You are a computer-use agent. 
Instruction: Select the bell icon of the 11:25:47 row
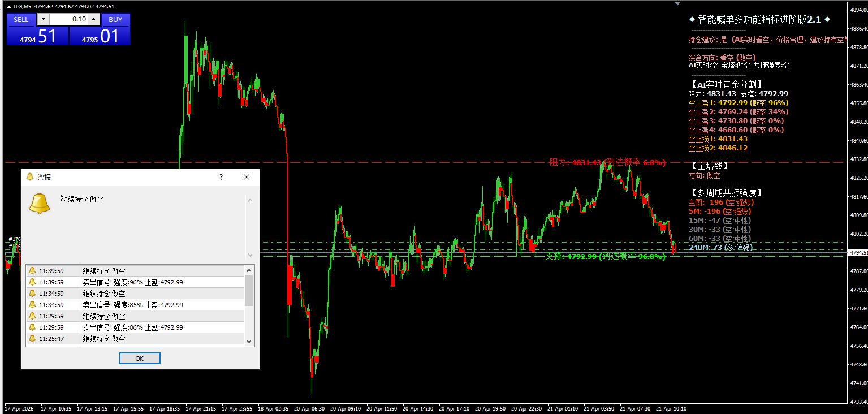32,339
